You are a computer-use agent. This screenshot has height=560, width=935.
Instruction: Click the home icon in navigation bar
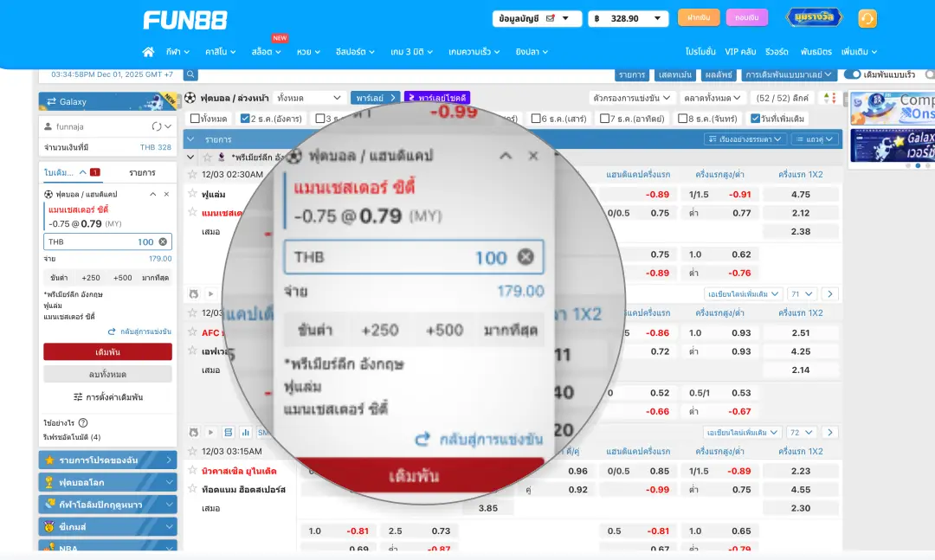pyautogui.click(x=148, y=52)
